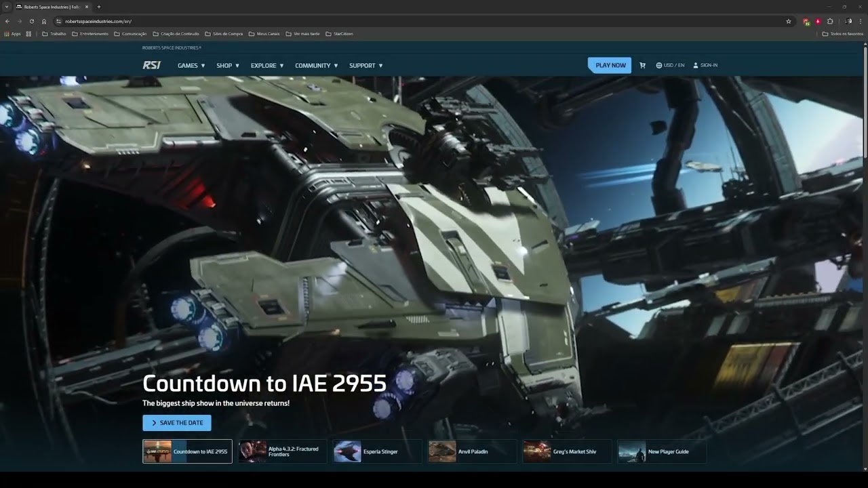
Task: Open Criação de Conteúdo bookmarks folder
Action: click(x=176, y=33)
